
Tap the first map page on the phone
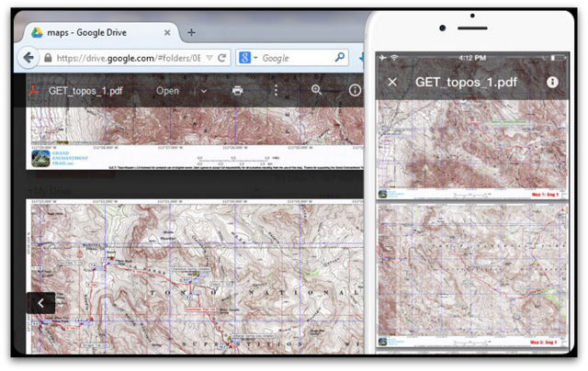(x=472, y=150)
